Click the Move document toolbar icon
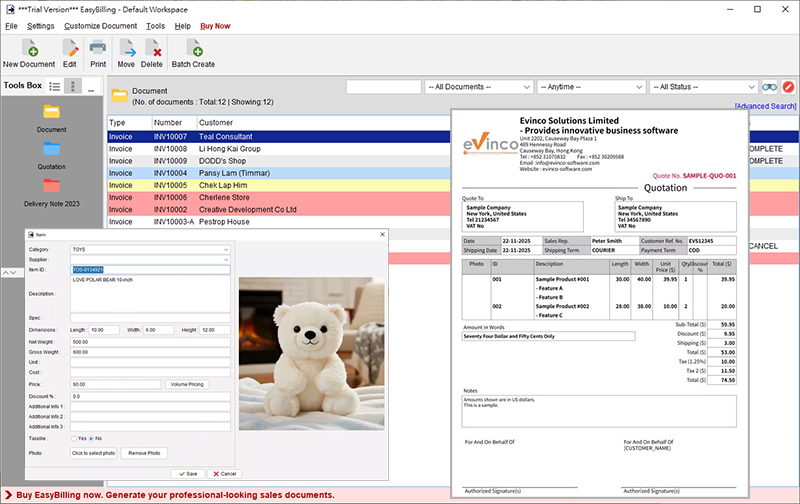This screenshot has width=800, height=504. coord(126,53)
